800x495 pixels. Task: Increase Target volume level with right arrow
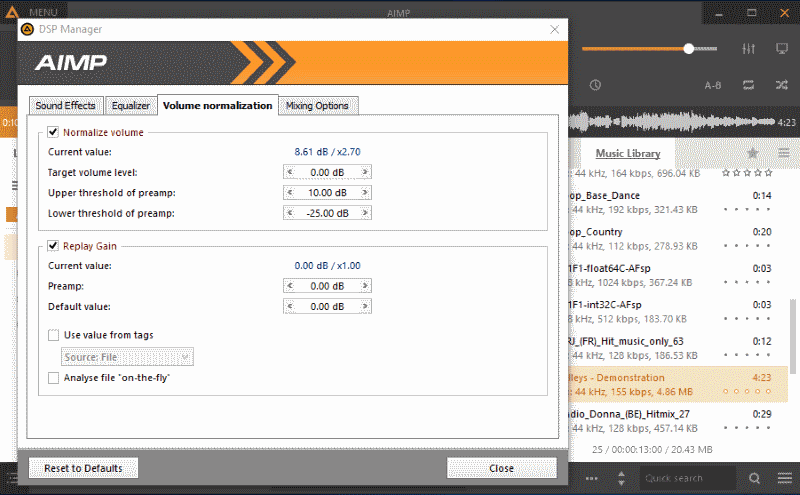point(365,172)
